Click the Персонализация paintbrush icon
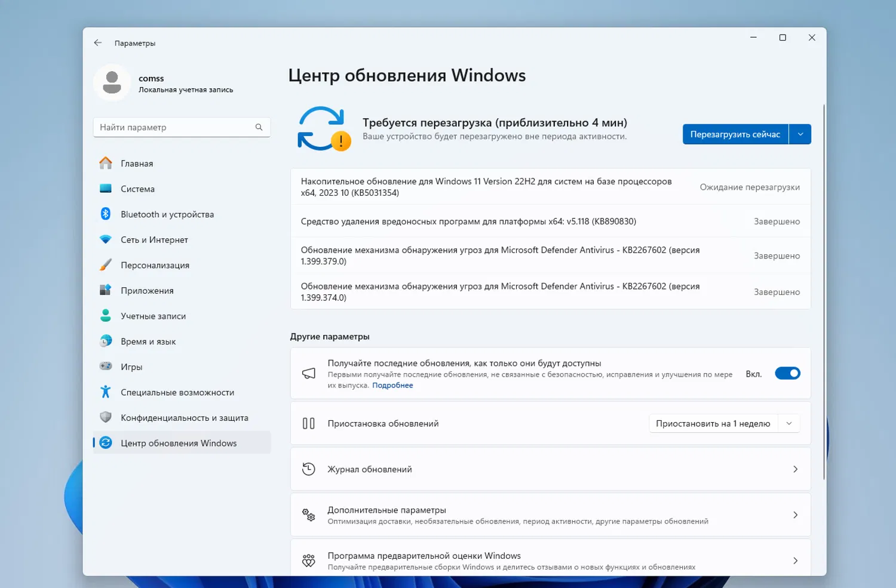The image size is (896, 588). pyautogui.click(x=106, y=264)
